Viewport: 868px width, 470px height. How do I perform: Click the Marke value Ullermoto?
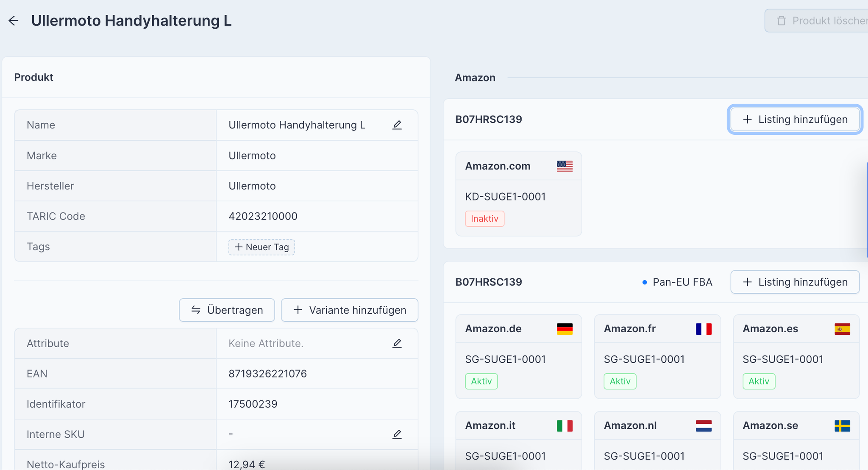(x=252, y=156)
